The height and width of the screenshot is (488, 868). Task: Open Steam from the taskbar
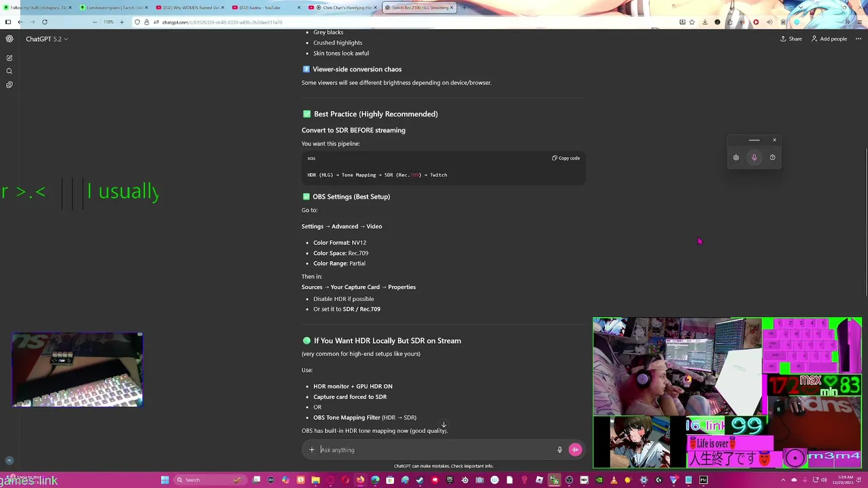[419, 480]
